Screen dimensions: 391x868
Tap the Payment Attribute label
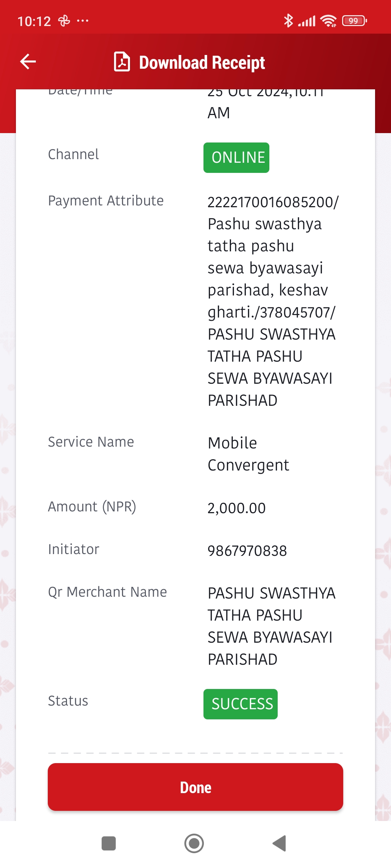click(x=106, y=201)
